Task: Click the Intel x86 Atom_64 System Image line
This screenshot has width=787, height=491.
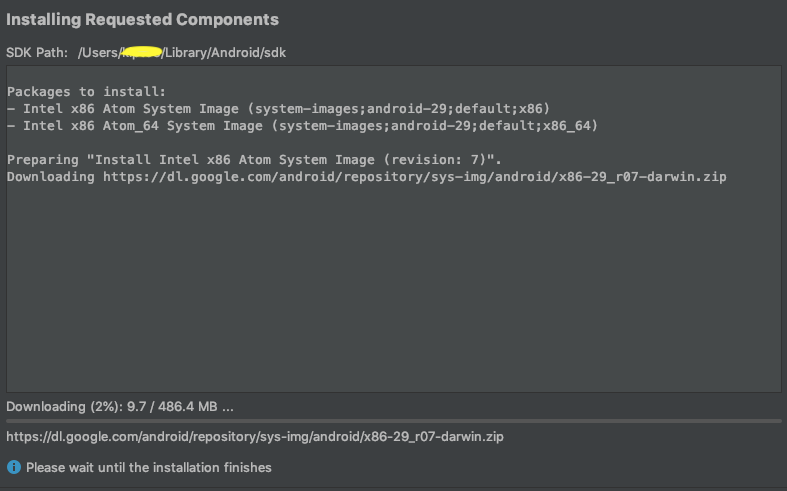Action: [x=302, y=125]
